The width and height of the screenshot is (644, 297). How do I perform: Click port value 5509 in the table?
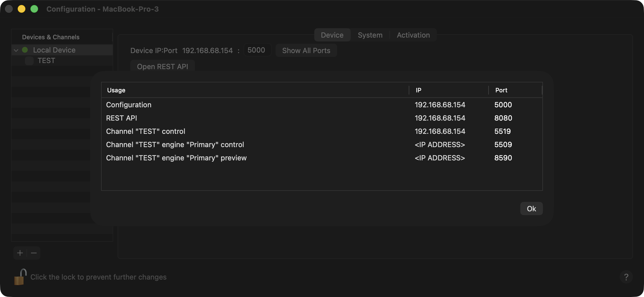click(x=503, y=145)
